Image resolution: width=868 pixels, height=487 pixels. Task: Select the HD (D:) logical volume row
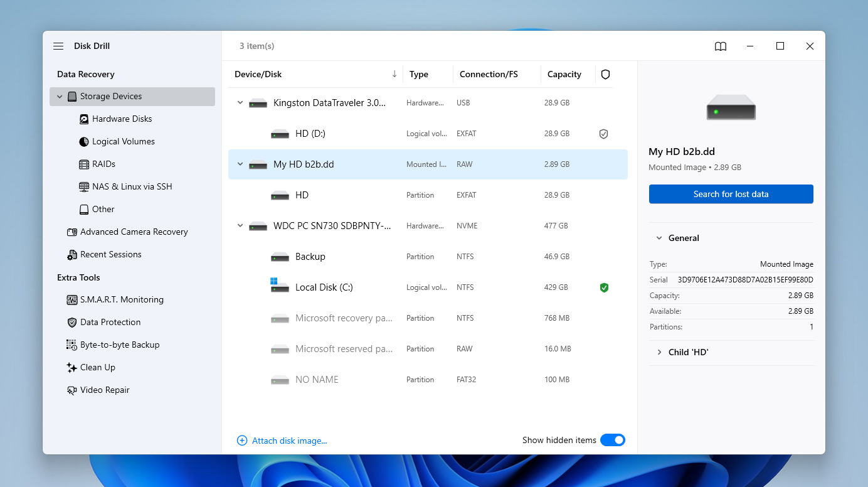click(x=428, y=134)
